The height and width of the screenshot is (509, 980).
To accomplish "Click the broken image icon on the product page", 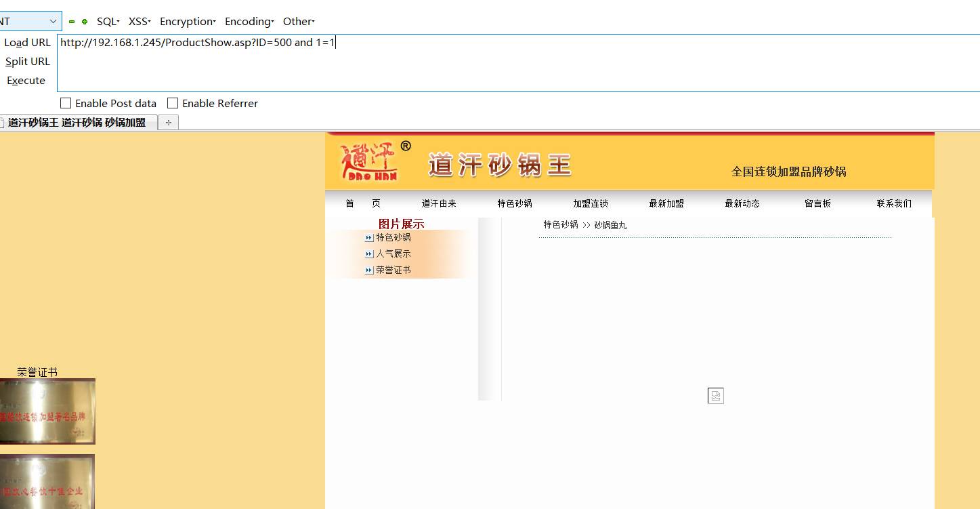I will 715,396.
